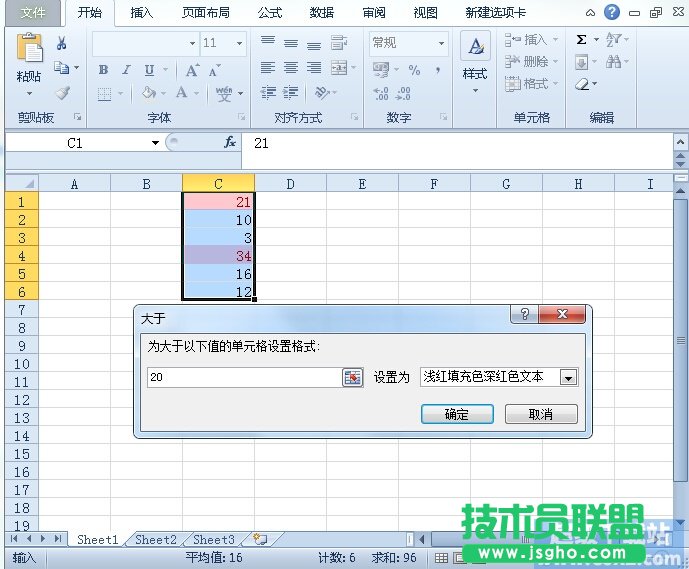
Task: Expand the format style dropdown in dialog
Action: pyautogui.click(x=568, y=377)
